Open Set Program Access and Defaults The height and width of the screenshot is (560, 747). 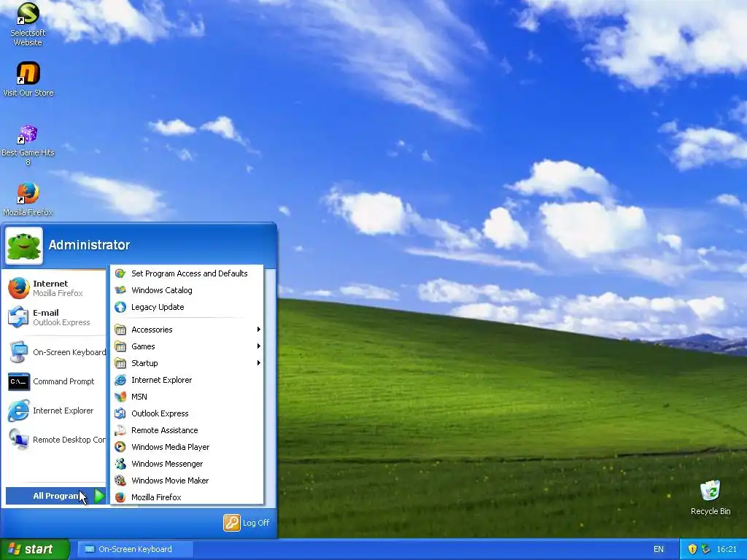point(187,273)
